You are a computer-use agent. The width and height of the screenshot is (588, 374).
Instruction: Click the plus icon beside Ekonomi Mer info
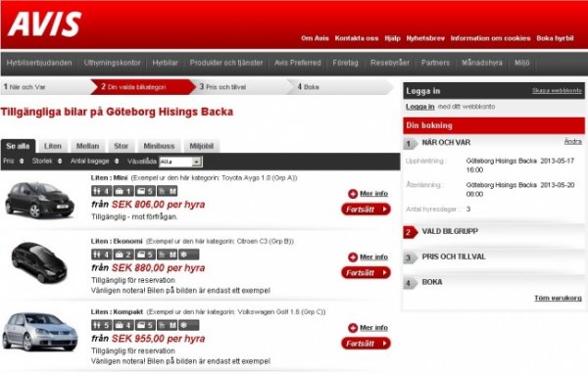pyautogui.click(x=353, y=257)
